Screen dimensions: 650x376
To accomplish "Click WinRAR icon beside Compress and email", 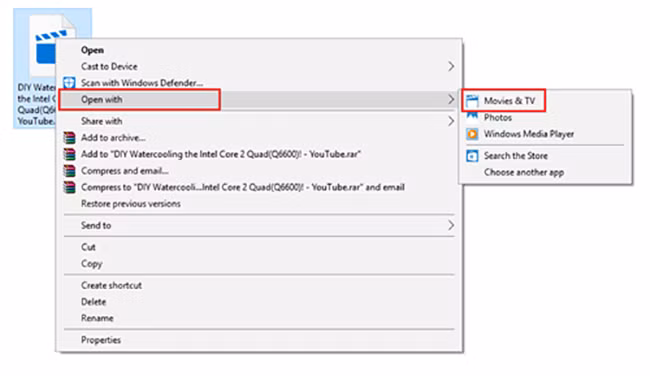I will pos(69,170).
